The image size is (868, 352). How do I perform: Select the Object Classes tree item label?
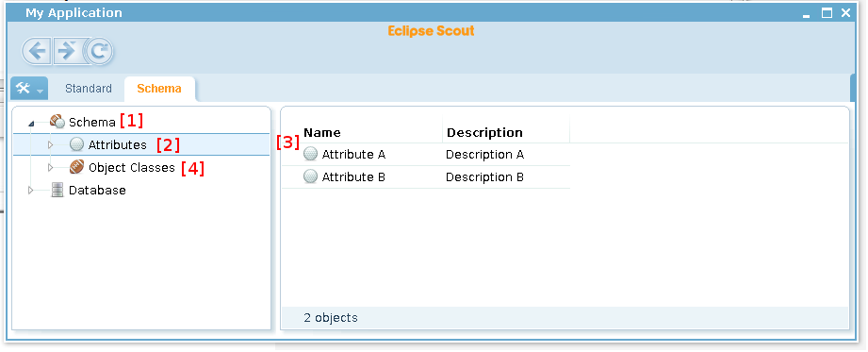(132, 167)
